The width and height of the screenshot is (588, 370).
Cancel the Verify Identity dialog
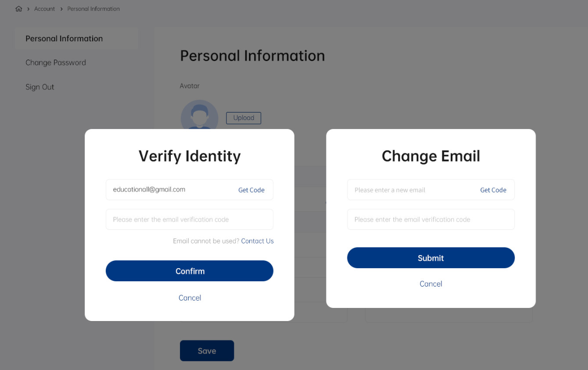[x=190, y=298]
